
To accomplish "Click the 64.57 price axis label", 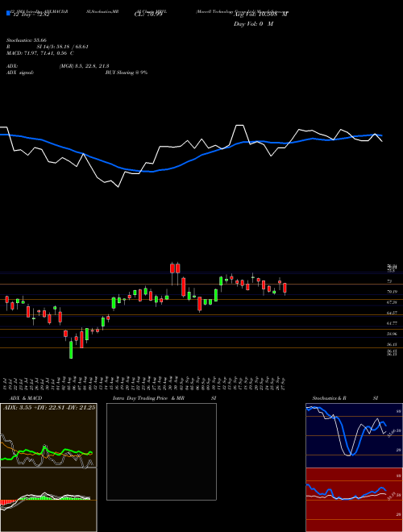I will point(392,313).
